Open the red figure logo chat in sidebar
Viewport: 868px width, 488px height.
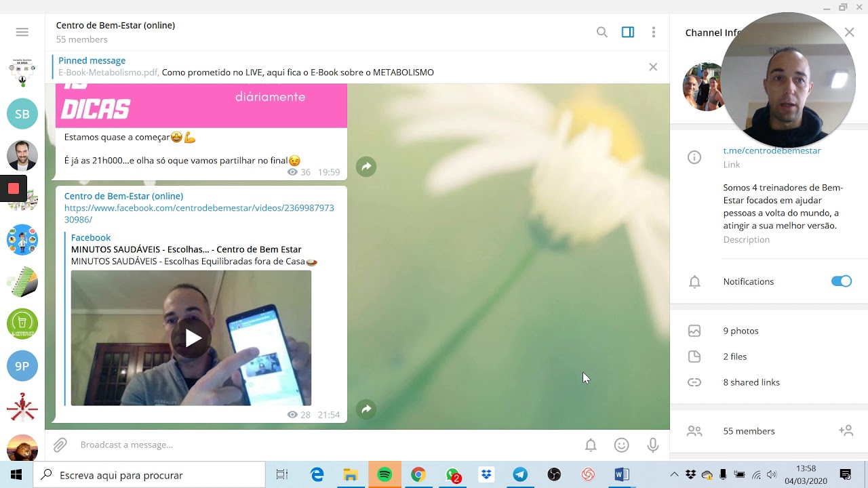22,408
